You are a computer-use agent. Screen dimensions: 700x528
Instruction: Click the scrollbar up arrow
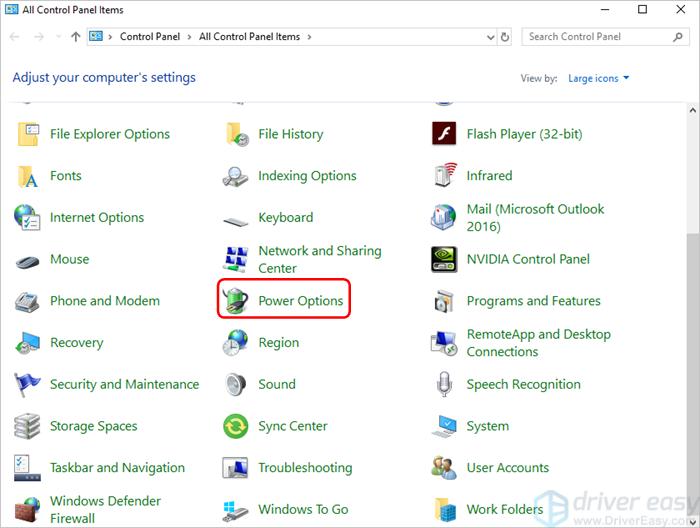692,109
